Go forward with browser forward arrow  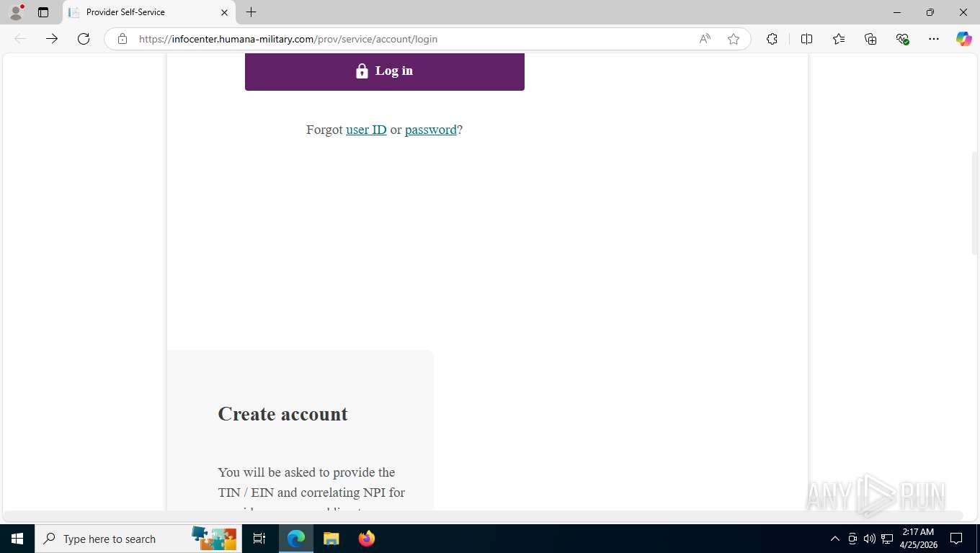pos(52,39)
